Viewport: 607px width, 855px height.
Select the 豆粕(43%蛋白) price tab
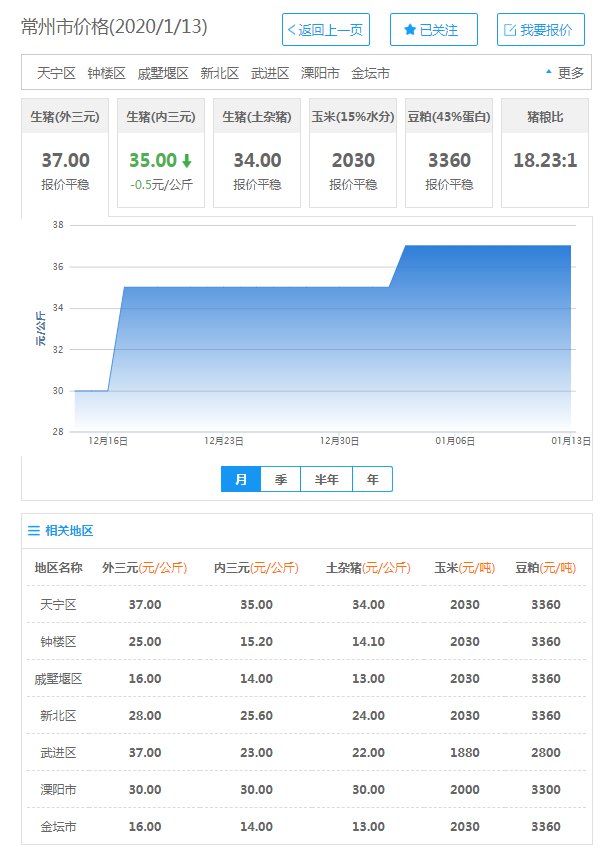(449, 153)
